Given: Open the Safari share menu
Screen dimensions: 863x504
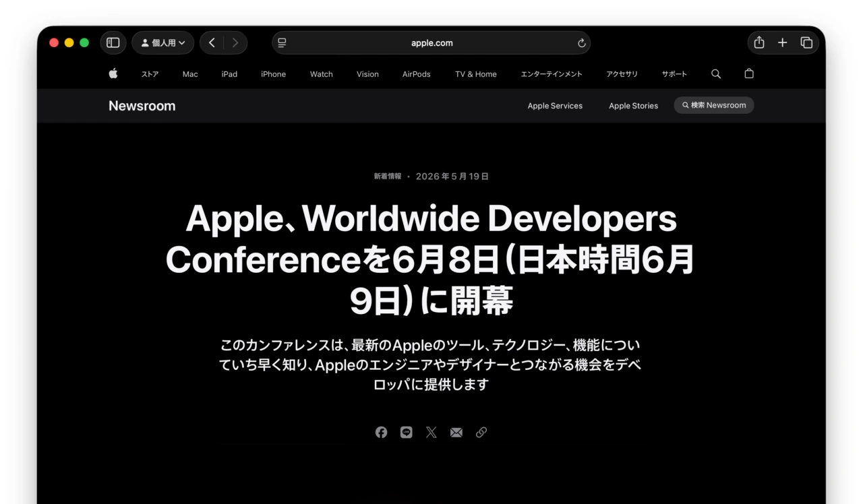Looking at the screenshot, I should click(759, 42).
